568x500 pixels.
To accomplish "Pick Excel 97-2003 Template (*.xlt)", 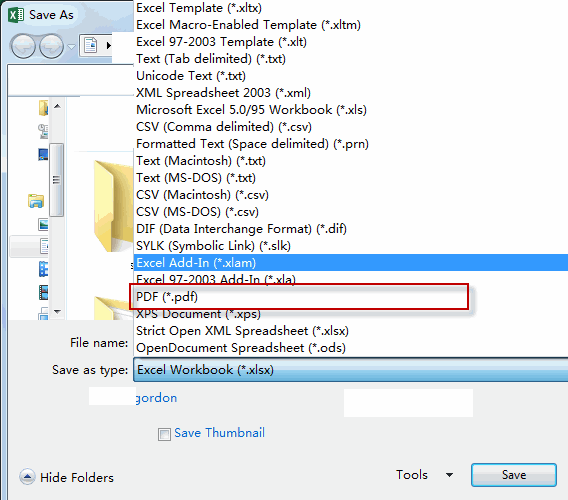I will pyautogui.click(x=351, y=42).
